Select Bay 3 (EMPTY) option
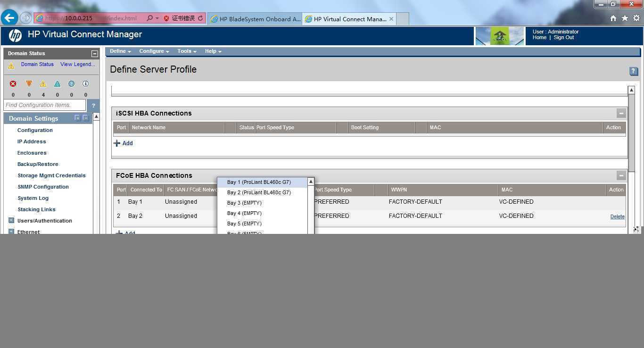This screenshot has height=348, width=644. click(262, 203)
